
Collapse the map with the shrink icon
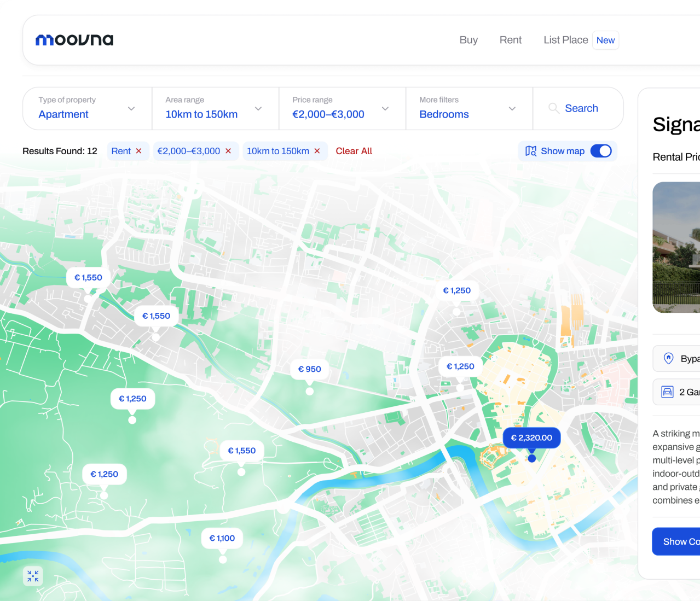click(33, 576)
